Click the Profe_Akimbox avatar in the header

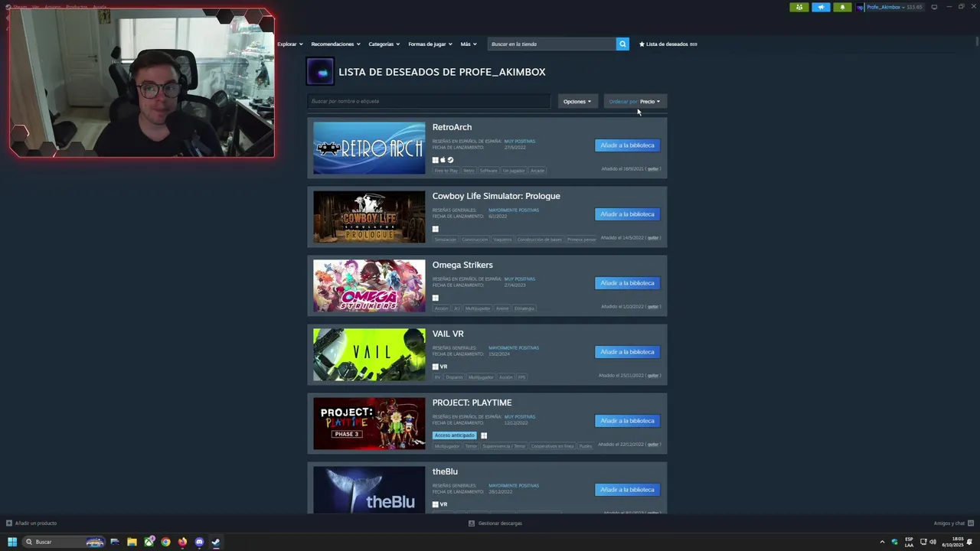(x=861, y=7)
